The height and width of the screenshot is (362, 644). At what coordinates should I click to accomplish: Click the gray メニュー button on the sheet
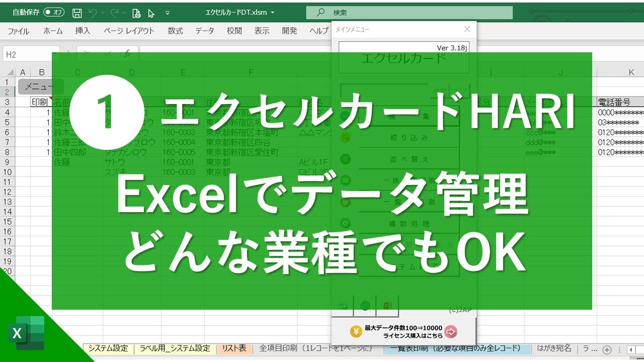[41, 86]
